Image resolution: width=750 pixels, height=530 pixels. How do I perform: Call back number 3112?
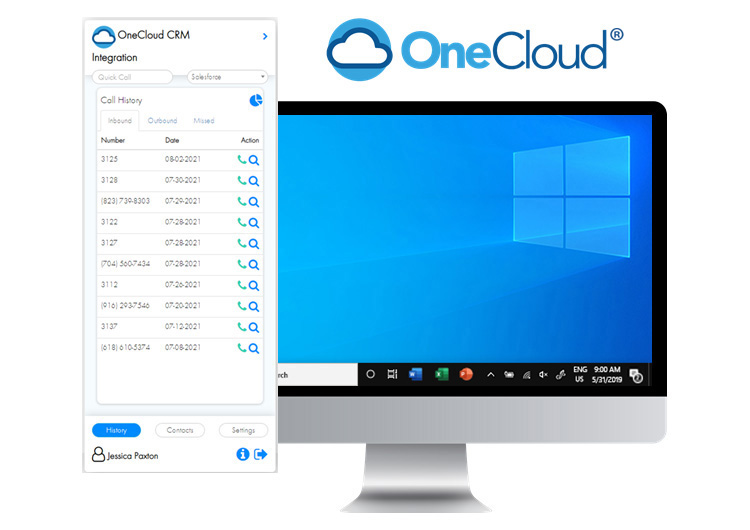pyautogui.click(x=242, y=285)
